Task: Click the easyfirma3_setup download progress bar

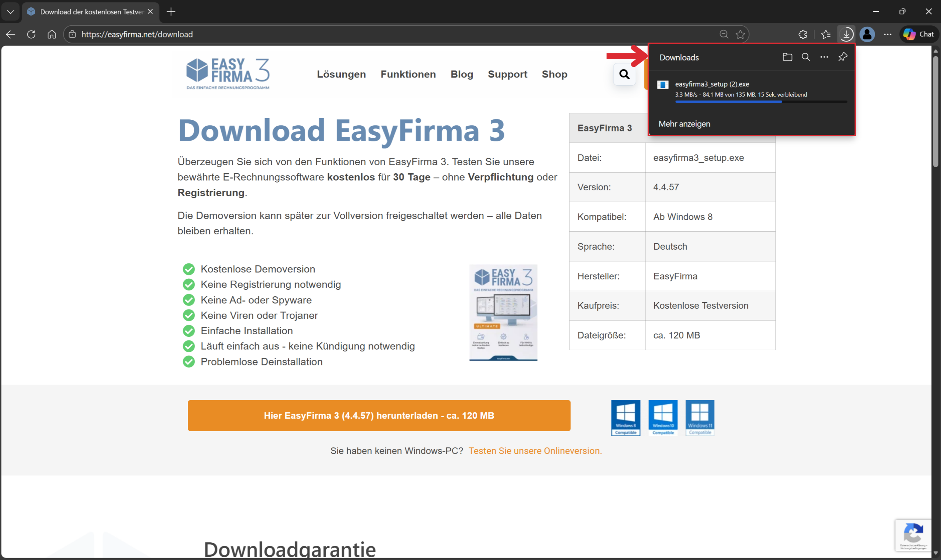Action: click(x=761, y=101)
